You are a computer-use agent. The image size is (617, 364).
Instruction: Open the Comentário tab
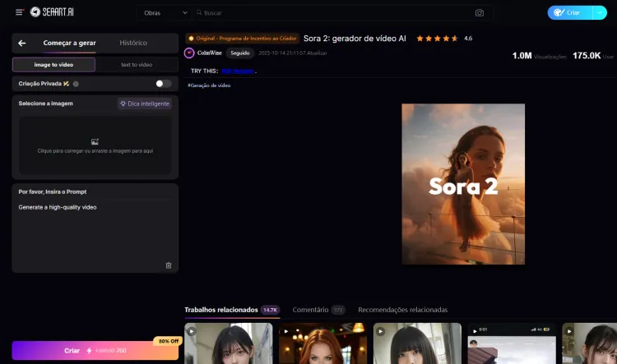point(318,310)
